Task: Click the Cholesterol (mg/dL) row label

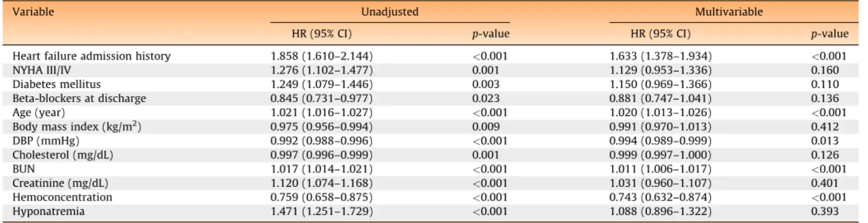Action: (x=63, y=155)
